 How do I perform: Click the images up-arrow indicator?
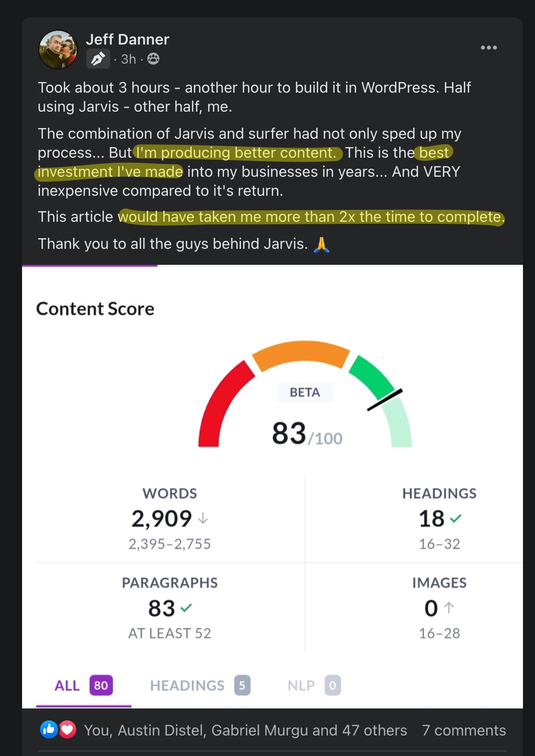click(449, 608)
